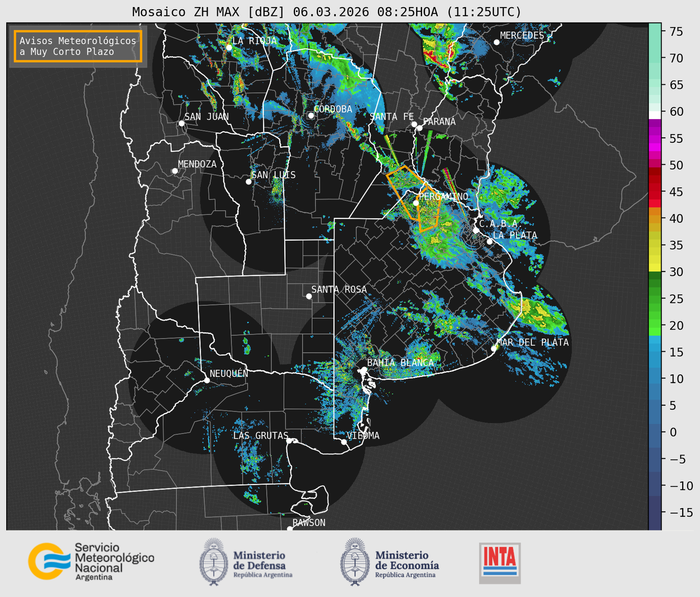
Task: Select the BAHIA BLANCA city dot
Action: pyautogui.click(x=364, y=369)
